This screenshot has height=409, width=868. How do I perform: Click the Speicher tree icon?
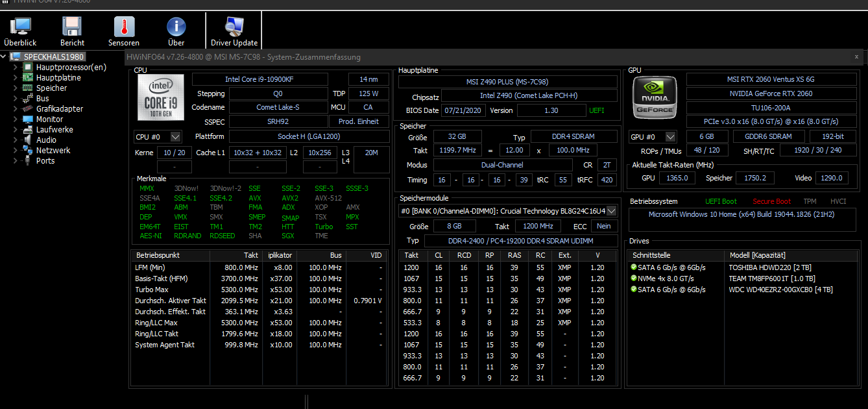click(x=27, y=88)
